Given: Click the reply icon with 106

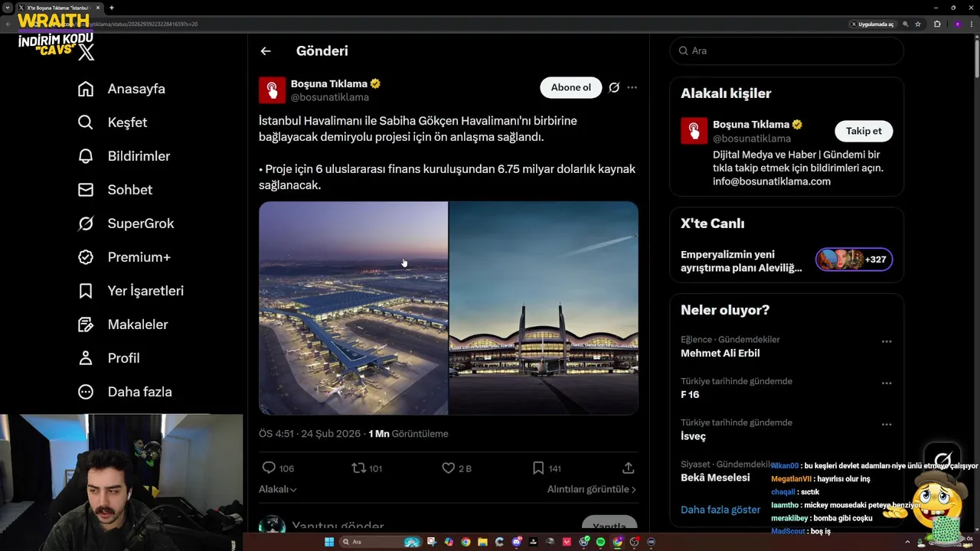Looking at the screenshot, I should (269, 468).
